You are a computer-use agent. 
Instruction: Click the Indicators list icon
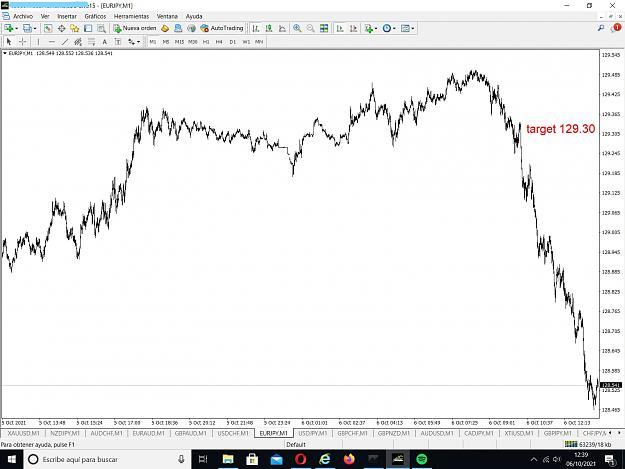tap(368, 28)
